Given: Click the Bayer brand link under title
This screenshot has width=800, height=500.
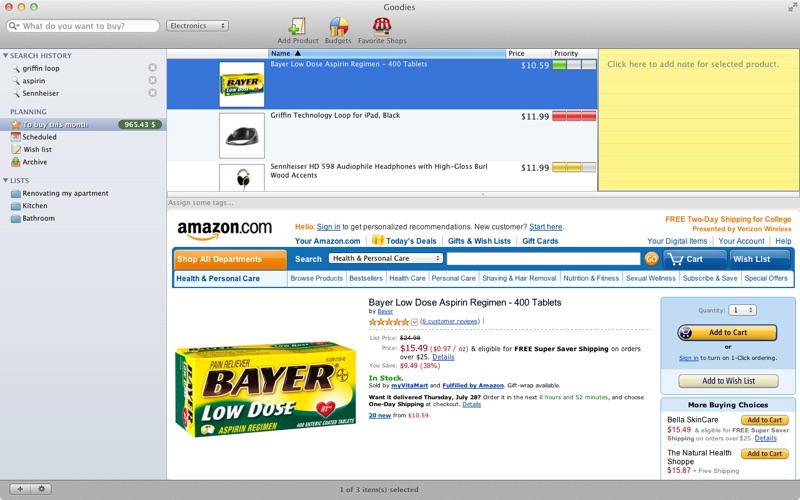Looking at the screenshot, I should [x=385, y=311].
